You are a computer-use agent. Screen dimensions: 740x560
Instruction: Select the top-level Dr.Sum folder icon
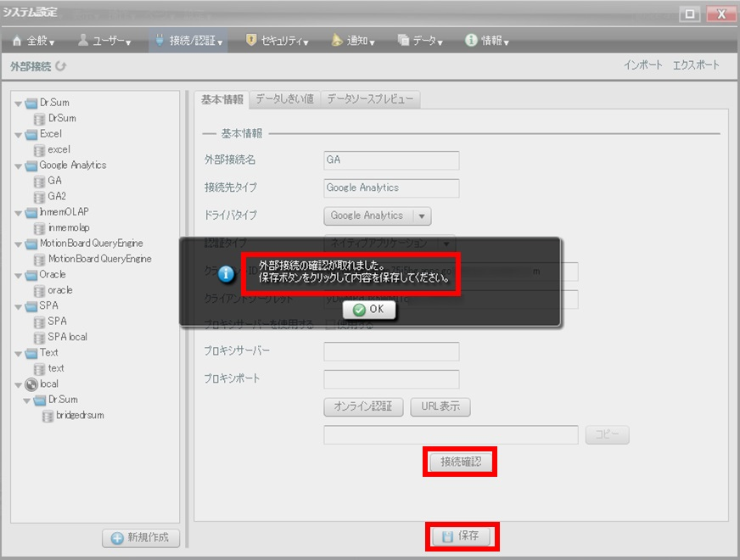31,103
